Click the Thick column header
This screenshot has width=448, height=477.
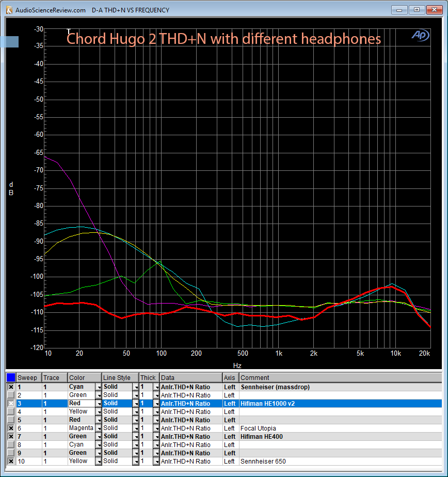pos(149,377)
